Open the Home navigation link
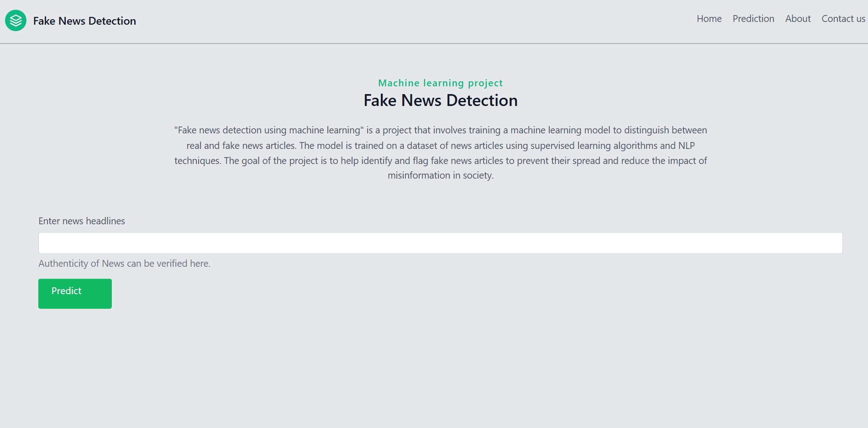The height and width of the screenshot is (428, 868). (x=709, y=19)
